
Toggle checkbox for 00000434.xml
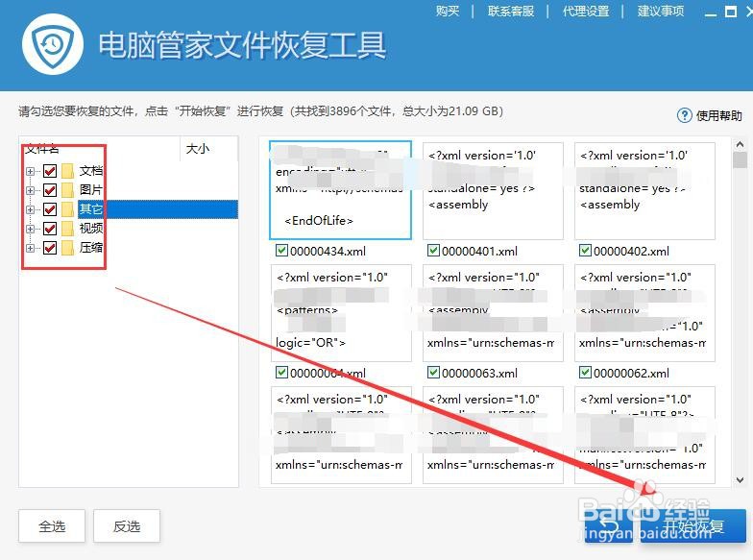[282, 250]
